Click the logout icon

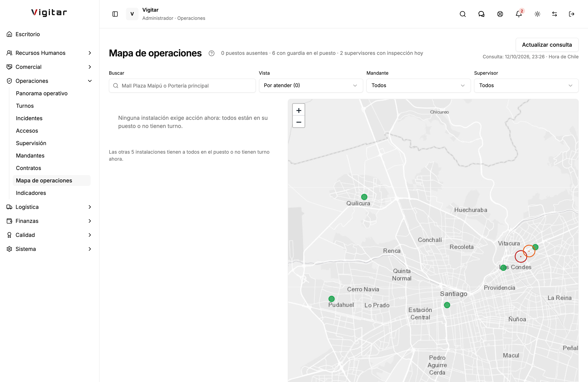(571, 14)
